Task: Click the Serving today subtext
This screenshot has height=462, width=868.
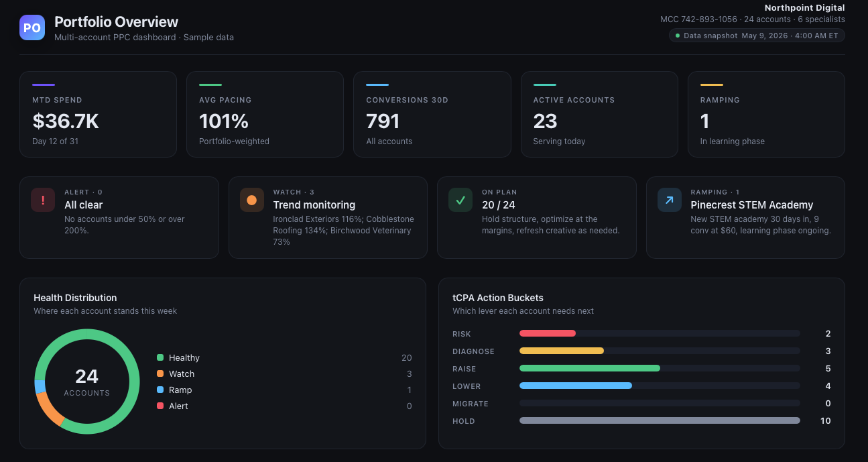Action: (x=559, y=141)
